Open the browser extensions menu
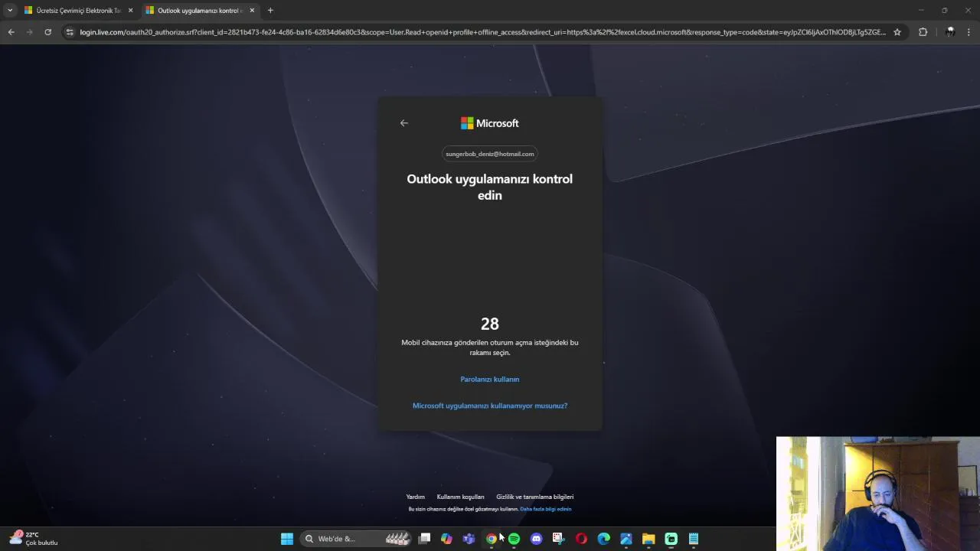980x551 pixels. (x=923, y=32)
